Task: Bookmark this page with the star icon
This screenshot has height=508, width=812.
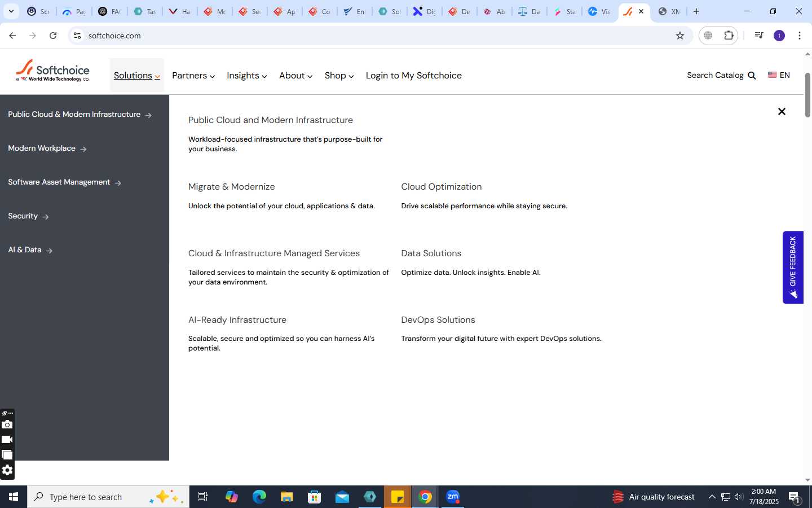Action: pyautogui.click(x=680, y=36)
